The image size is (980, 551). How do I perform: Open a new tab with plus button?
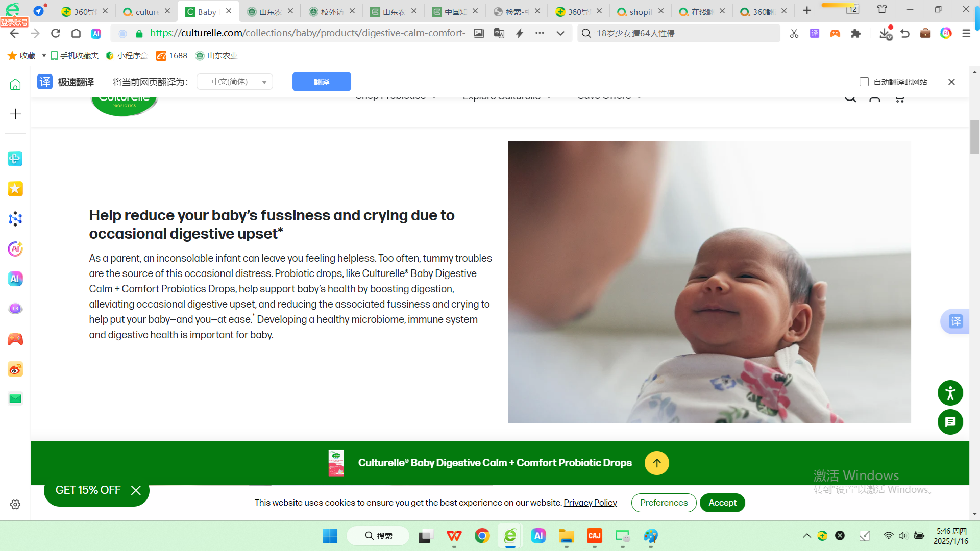[x=807, y=11]
